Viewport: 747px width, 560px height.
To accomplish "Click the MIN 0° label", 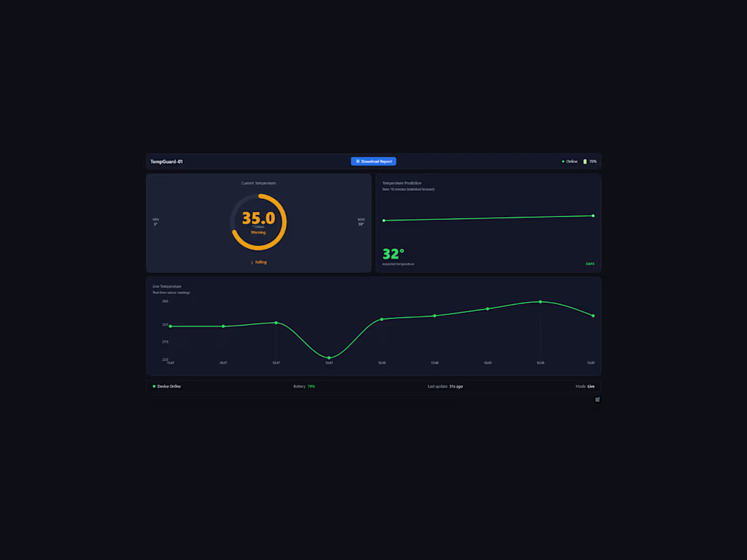I will pos(156,222).
